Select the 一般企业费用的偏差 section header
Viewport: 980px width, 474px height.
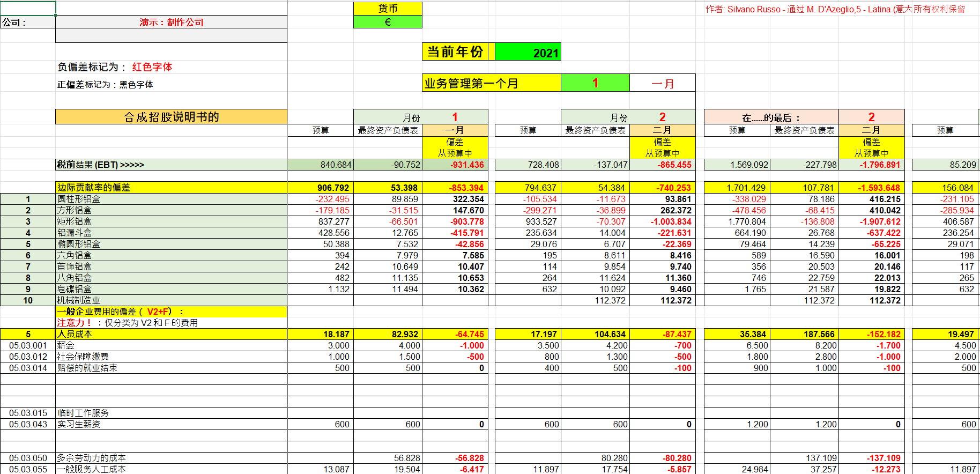(172, 311)
